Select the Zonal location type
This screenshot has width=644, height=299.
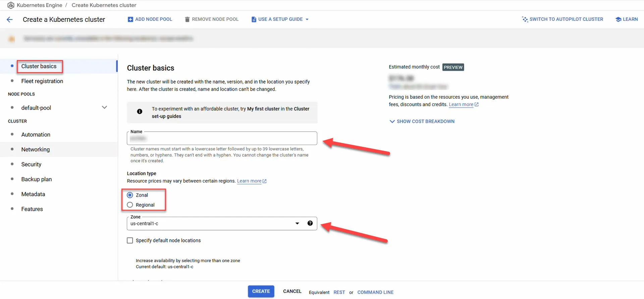click(x=130, y=195)
